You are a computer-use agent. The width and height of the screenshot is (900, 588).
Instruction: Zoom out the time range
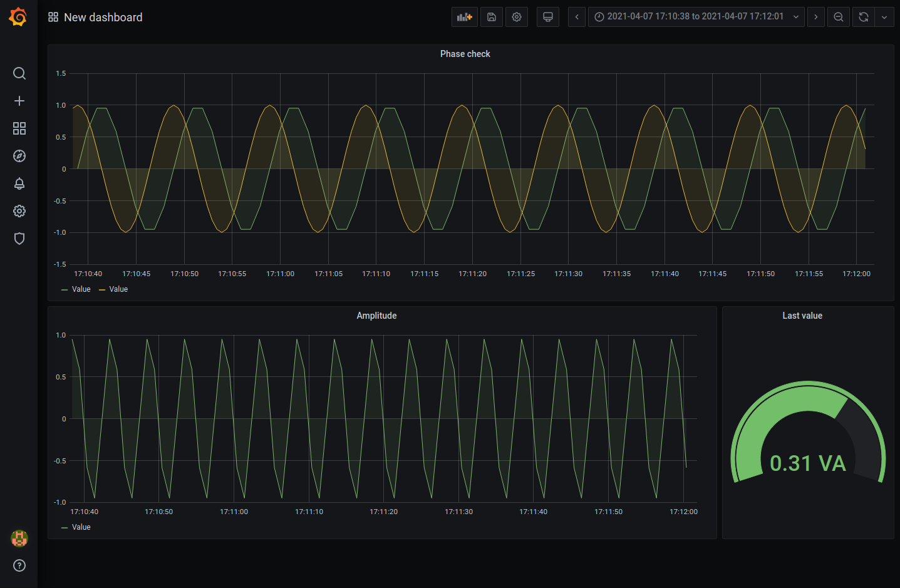[x=838, y=16]
